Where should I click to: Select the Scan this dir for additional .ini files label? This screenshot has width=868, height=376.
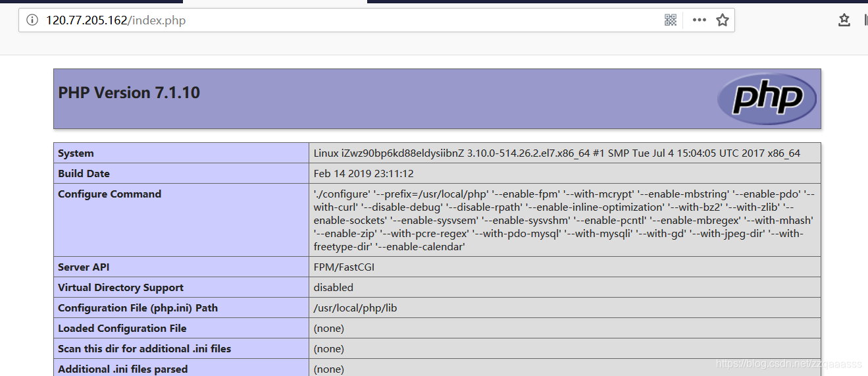click(144, 349)
